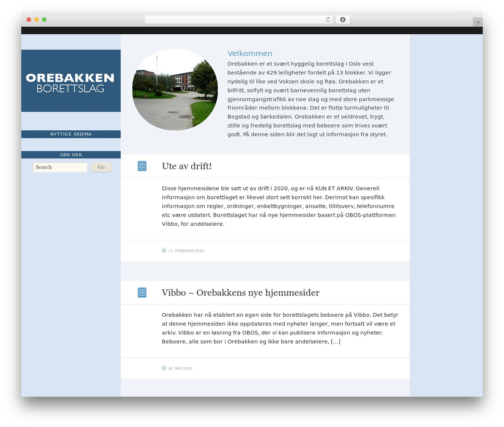Click the browser address bar
This screenshot has height=427, width=504.
238,20
